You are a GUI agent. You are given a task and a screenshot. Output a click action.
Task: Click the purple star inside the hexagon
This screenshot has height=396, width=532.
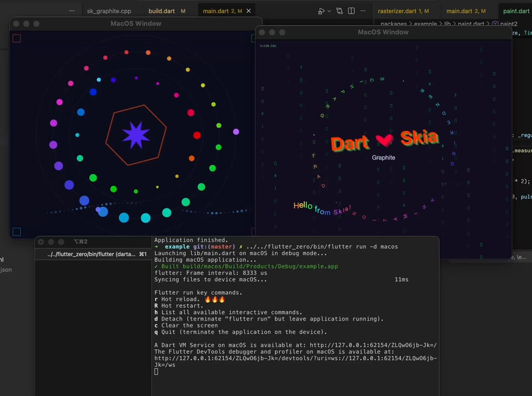point(136,135)
